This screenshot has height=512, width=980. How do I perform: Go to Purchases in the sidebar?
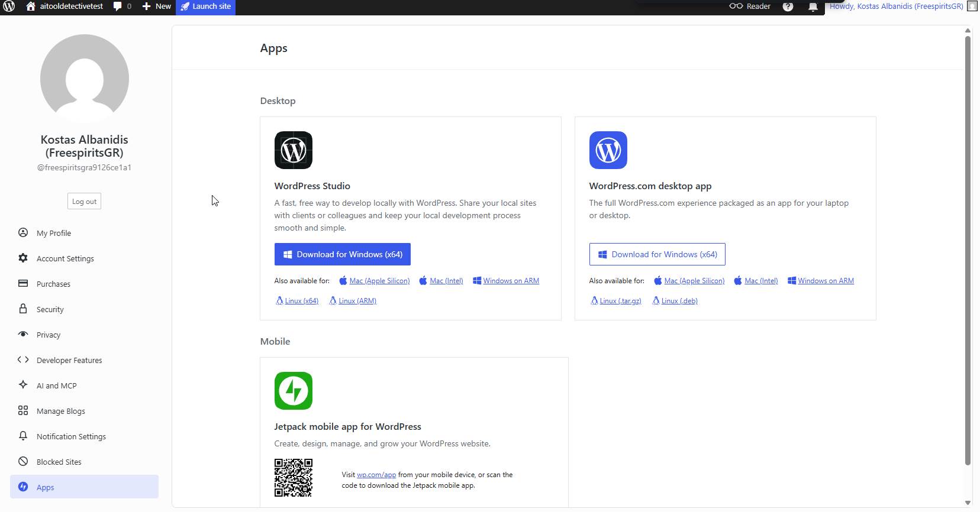tap(84, 284)
